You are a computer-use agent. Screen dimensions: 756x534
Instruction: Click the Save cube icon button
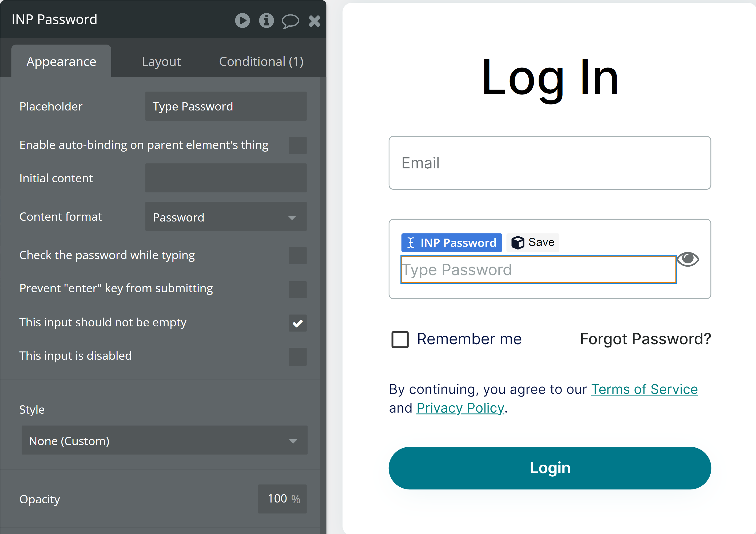533,243
